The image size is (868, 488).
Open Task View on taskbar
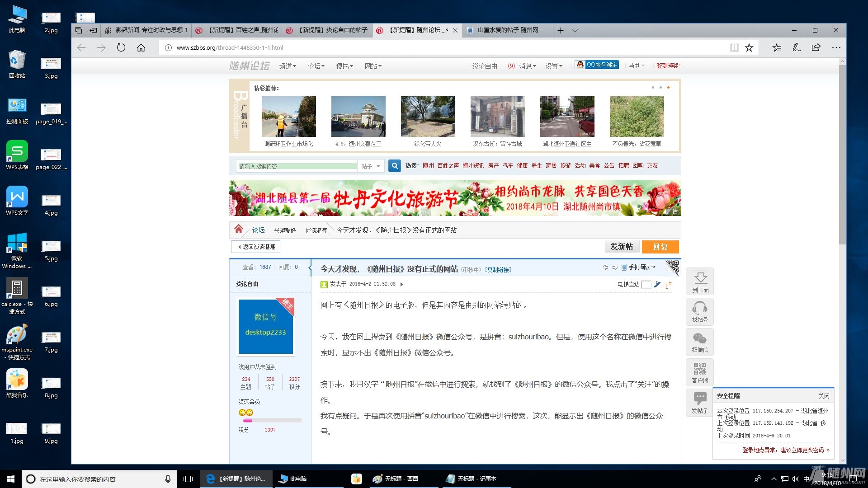[x=188, y=479]
